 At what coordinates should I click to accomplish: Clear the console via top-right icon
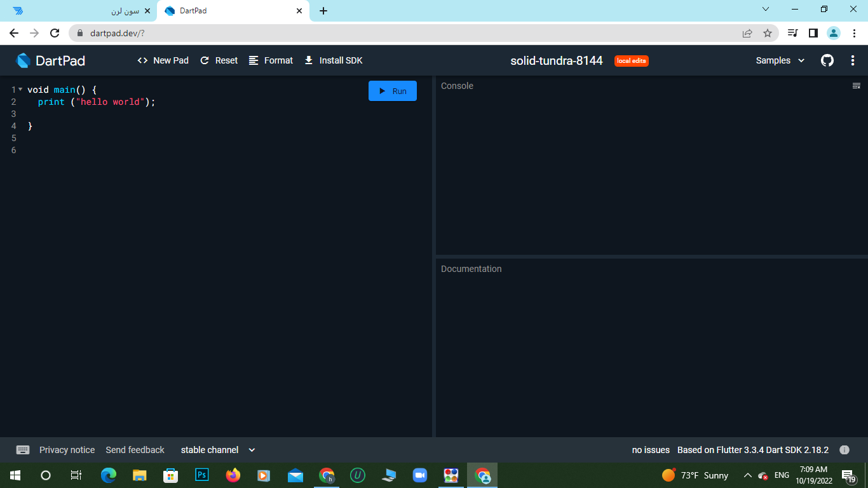(x=857, y=86)
